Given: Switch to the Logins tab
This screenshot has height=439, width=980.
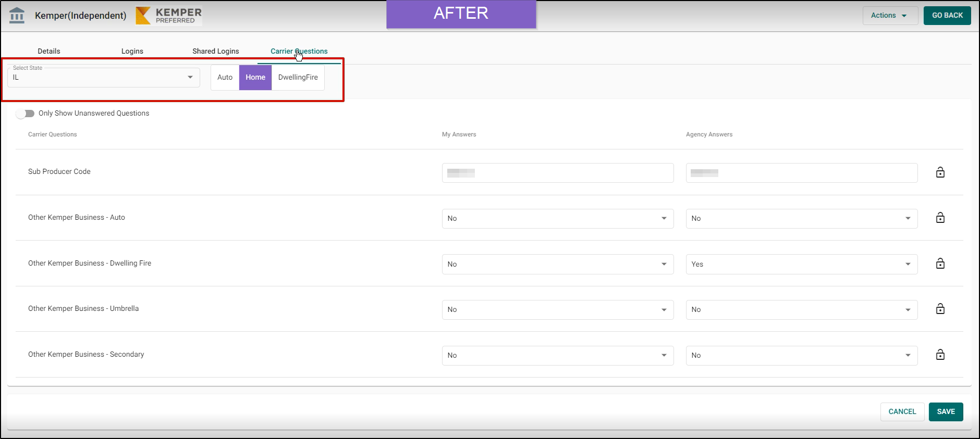Looking at the screenshot, I should pos(132,51).
